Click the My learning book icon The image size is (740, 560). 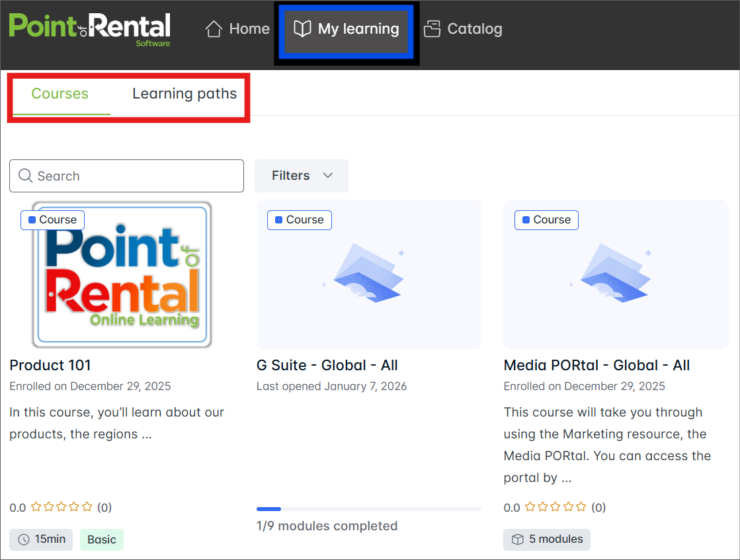(x=302, y=29)
